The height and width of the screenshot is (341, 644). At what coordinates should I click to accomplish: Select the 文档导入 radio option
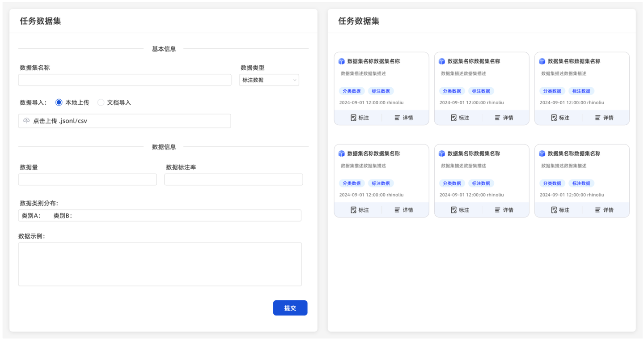(x=101, y=102)
